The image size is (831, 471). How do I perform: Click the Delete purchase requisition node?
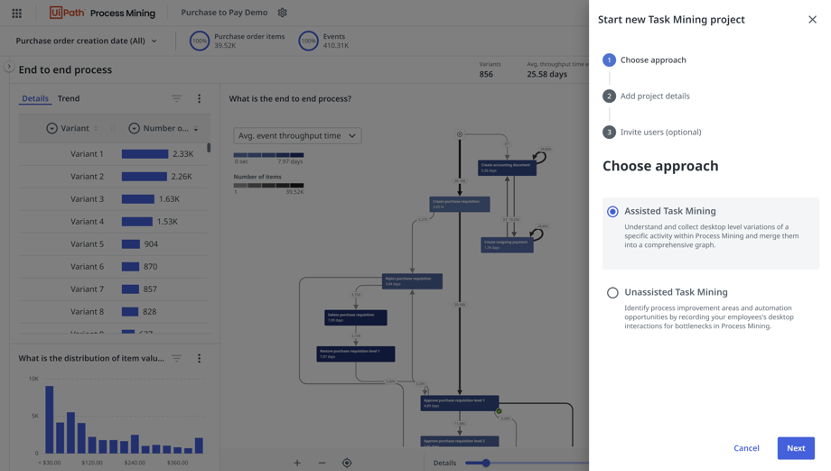[x=356, y=317]
